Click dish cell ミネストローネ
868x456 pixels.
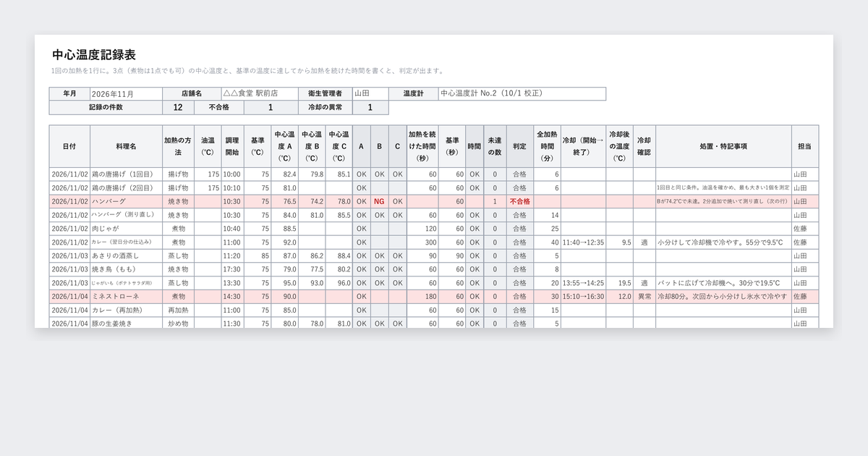coord(126,297)
